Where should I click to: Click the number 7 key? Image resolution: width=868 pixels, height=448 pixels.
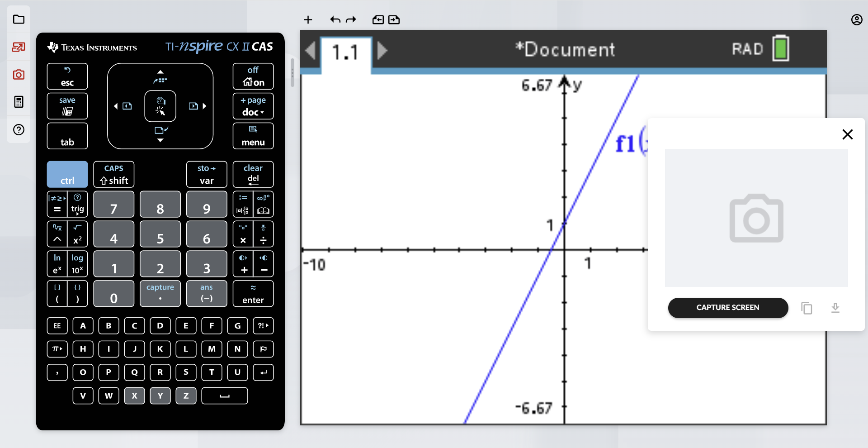tap(114, 204)
